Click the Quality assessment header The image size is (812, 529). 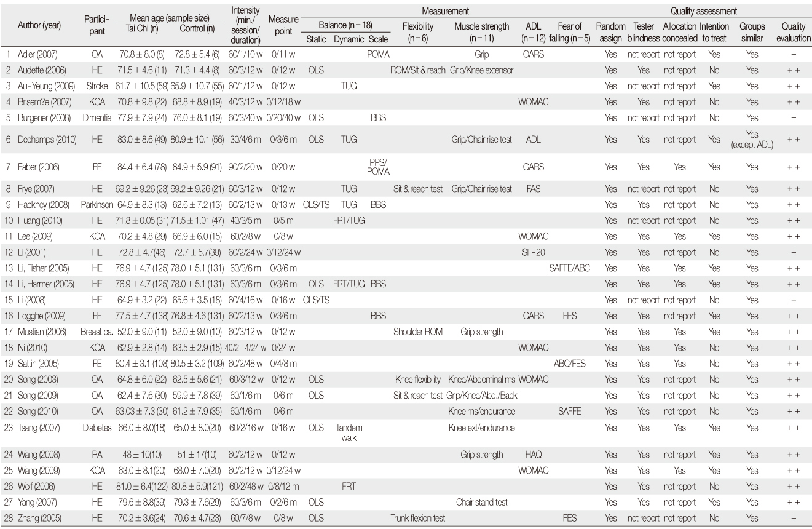click(703, 11)
